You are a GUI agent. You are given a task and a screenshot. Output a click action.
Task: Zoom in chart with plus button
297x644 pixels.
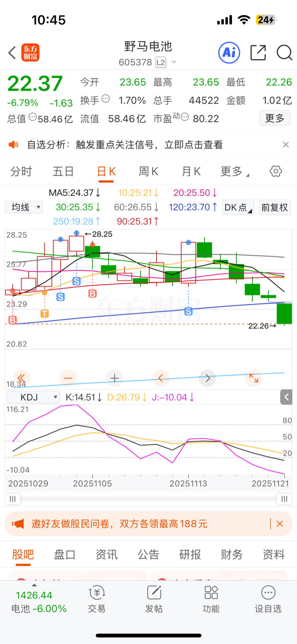[x=114, y=378]
